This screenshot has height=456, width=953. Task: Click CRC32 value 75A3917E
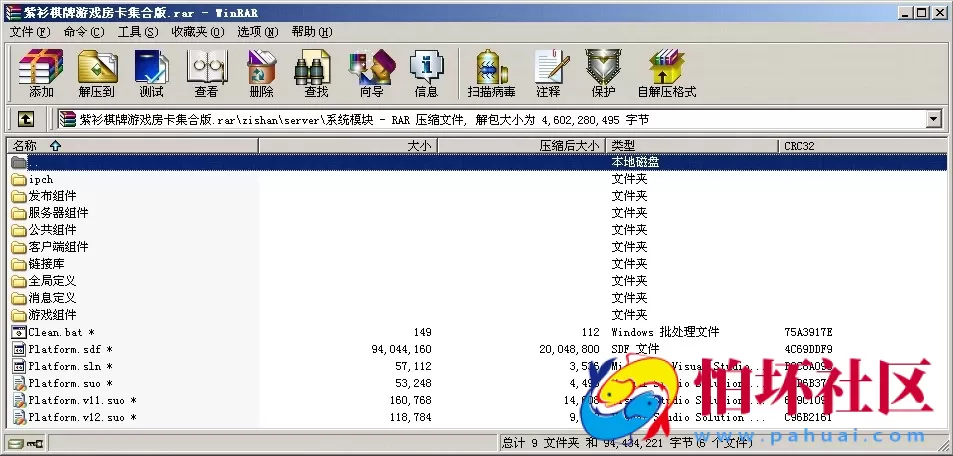pyautogui.click(x=808, y=332)
